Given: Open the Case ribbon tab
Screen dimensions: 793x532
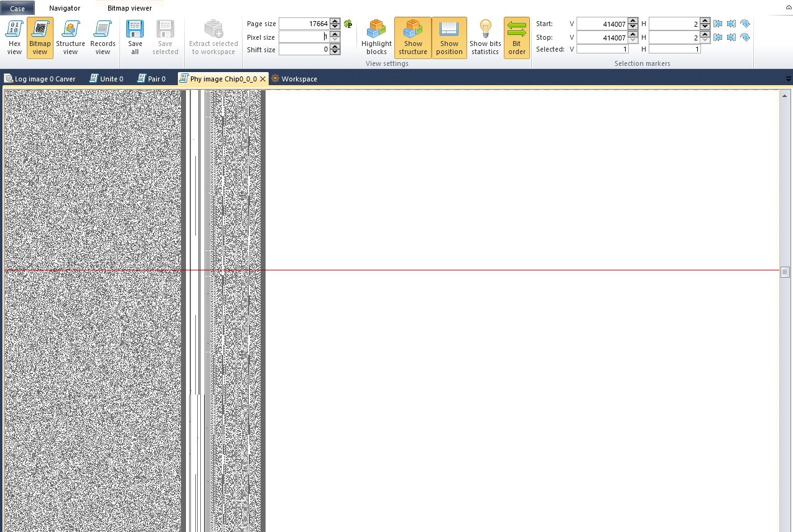Looking at the screenshot, I should pyautogui.click(x=17, y=9).
